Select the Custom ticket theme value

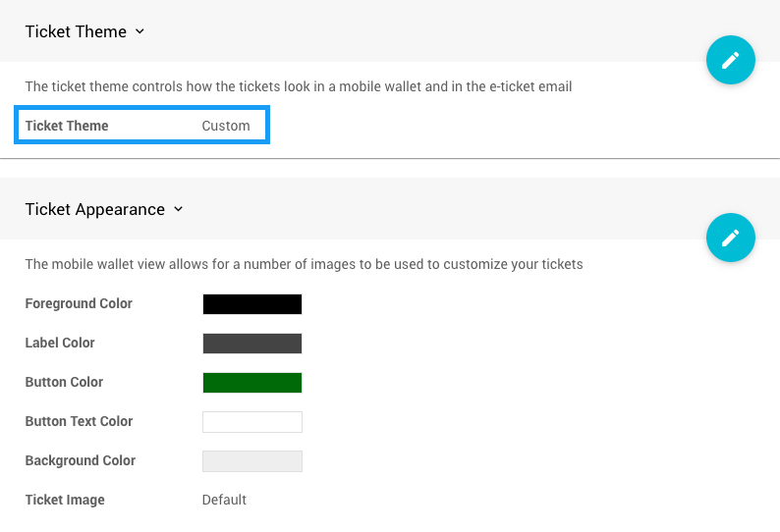pos(226,126)
